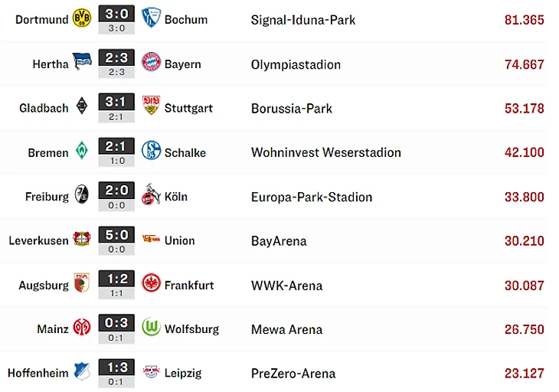559x392 pixels.
Task: Open the Werder Bremen diamond logo
Action: coord(81,152)
